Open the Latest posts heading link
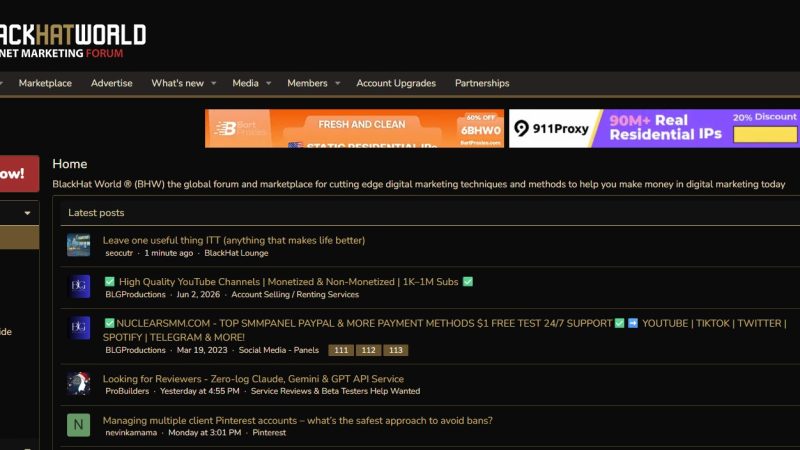This screenshot has height=450, width=800. (96, 213)
